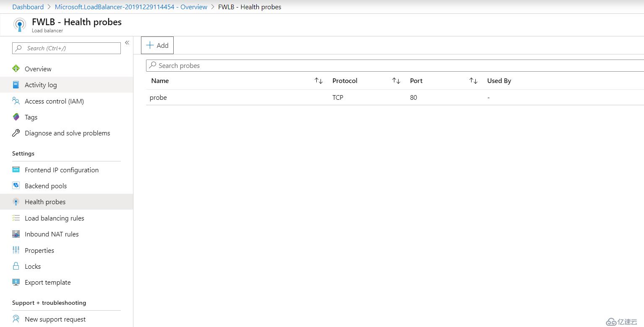Click the Backend pools icon
644x327 pixels.
point(16,186)
